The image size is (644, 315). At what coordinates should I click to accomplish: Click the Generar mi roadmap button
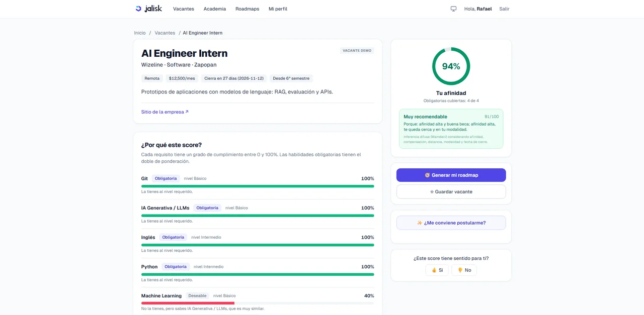coord(451,175)
